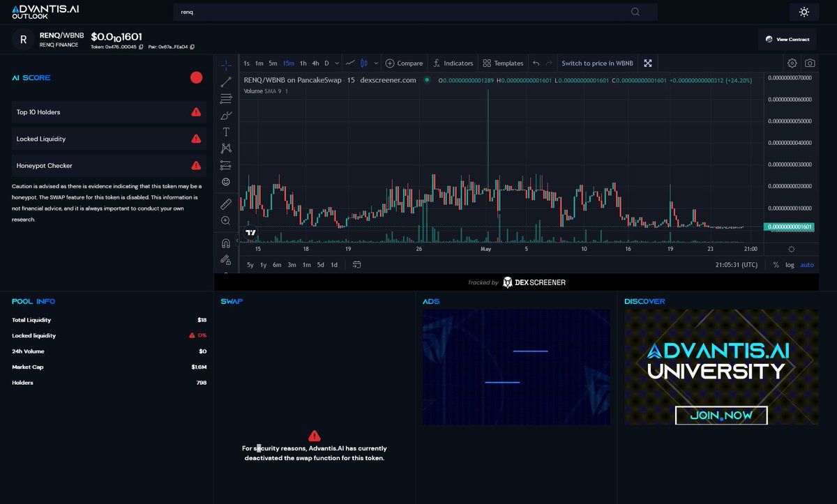Open the prediction and measurement tools
The height and width of the screenshot is (504, 837).
click(x=225, y=165)
